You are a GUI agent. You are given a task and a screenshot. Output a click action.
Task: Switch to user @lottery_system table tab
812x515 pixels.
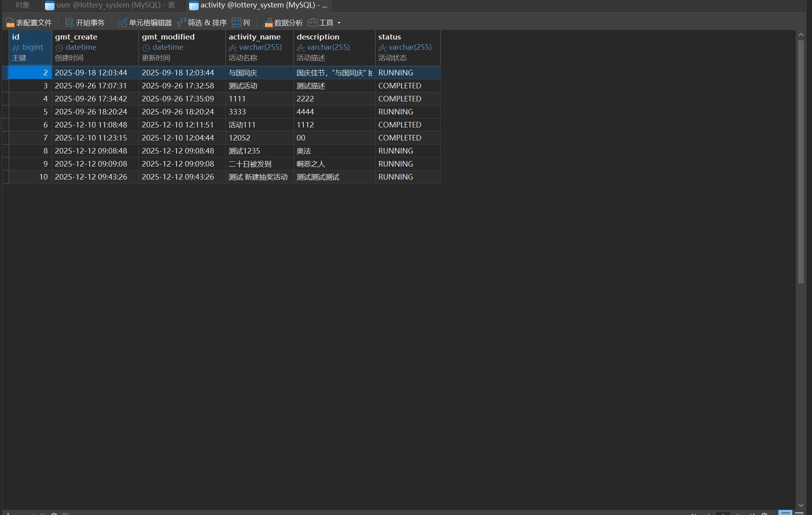(x=115, y=6)
